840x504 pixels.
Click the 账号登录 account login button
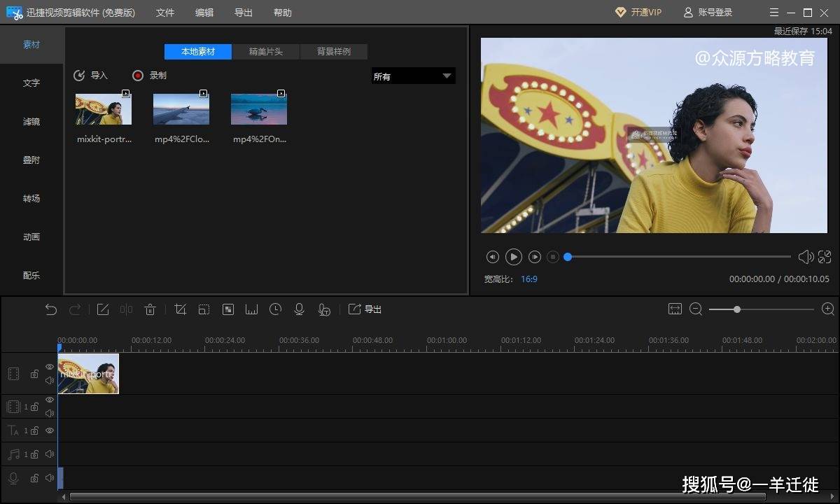[708, 13]
